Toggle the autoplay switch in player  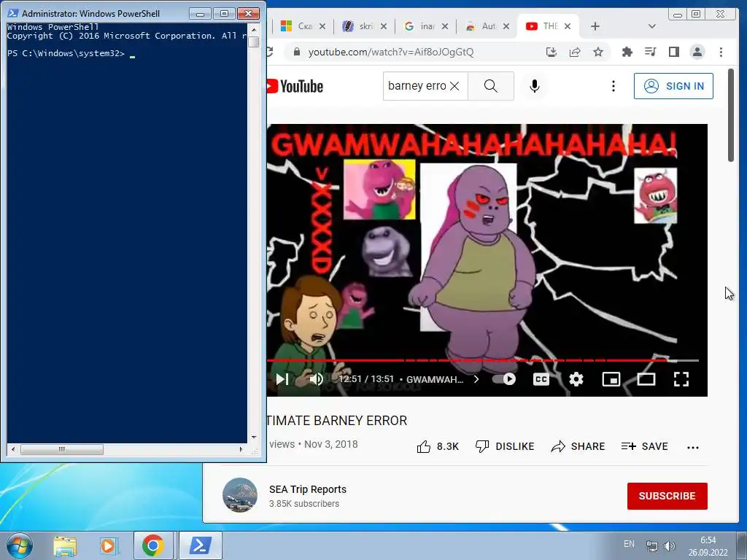505,379
